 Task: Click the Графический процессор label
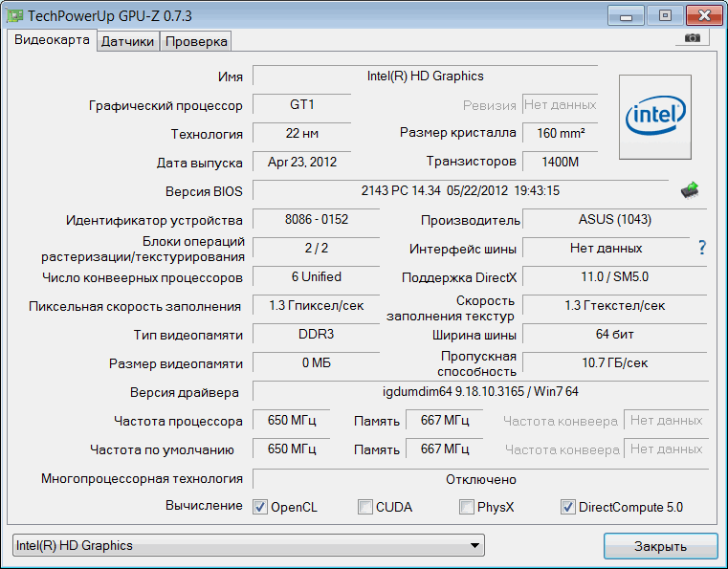point(165,106)
